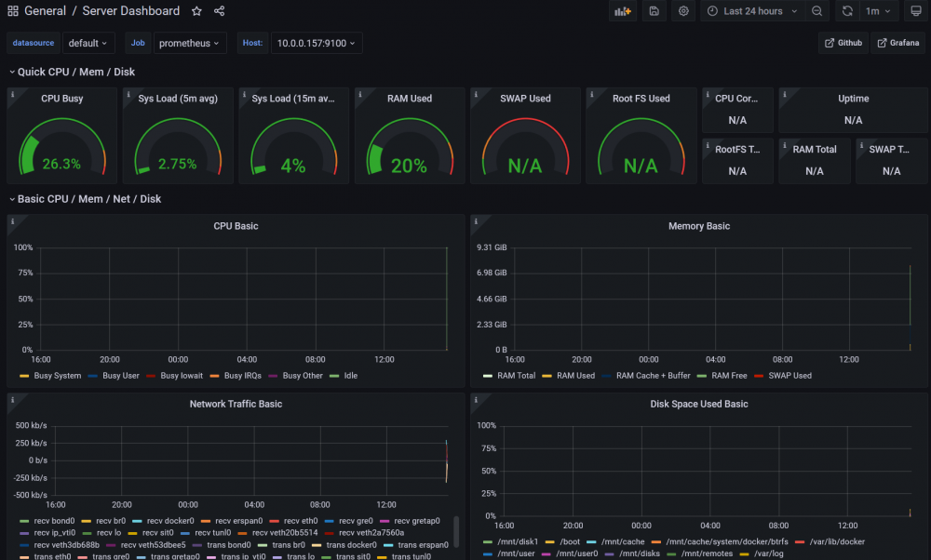The image size is (931, 560).
Task: Click the dashboards grid icon
Action: pos(13,11)
